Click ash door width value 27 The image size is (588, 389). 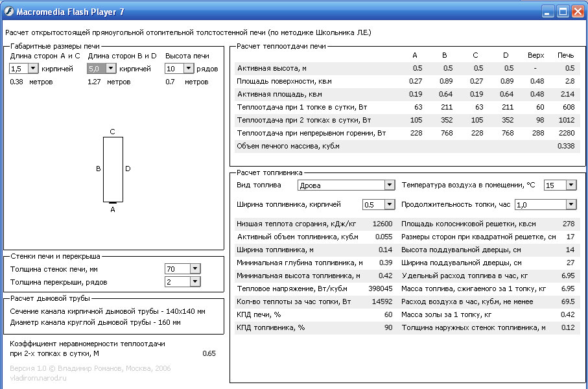[570, 263]
